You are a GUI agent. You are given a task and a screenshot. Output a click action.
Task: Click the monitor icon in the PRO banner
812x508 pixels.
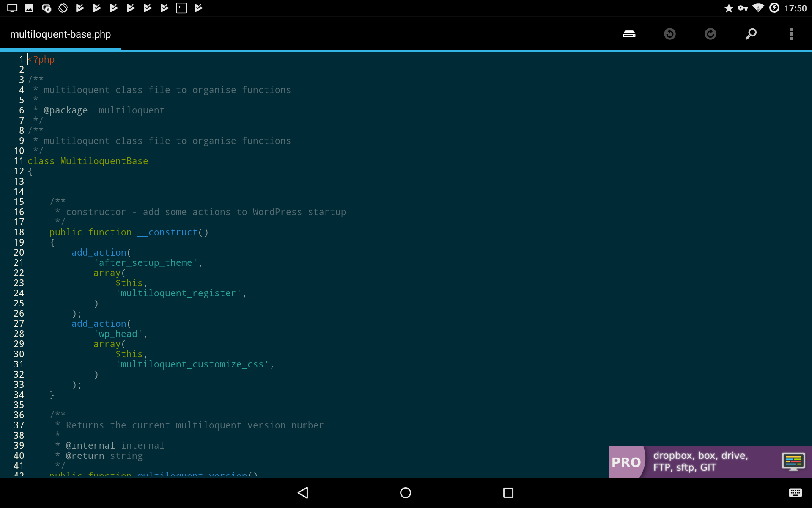(x=793, y=461)
